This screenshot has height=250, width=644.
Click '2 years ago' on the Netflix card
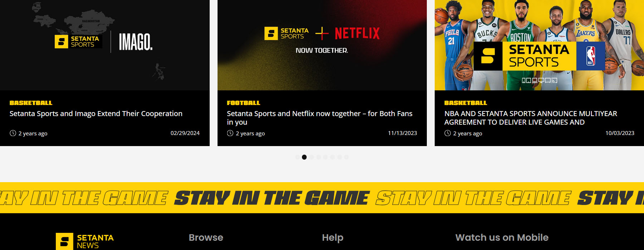tap(250, 134)
